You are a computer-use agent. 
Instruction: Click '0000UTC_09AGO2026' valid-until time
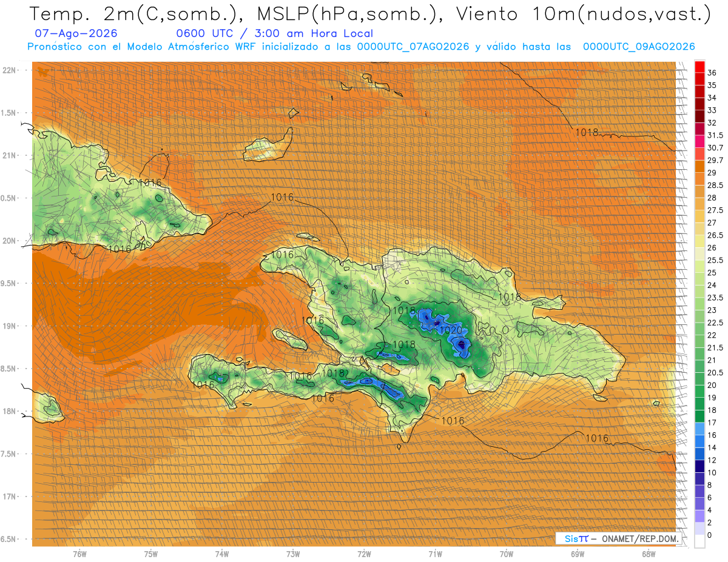coord(639,47)
